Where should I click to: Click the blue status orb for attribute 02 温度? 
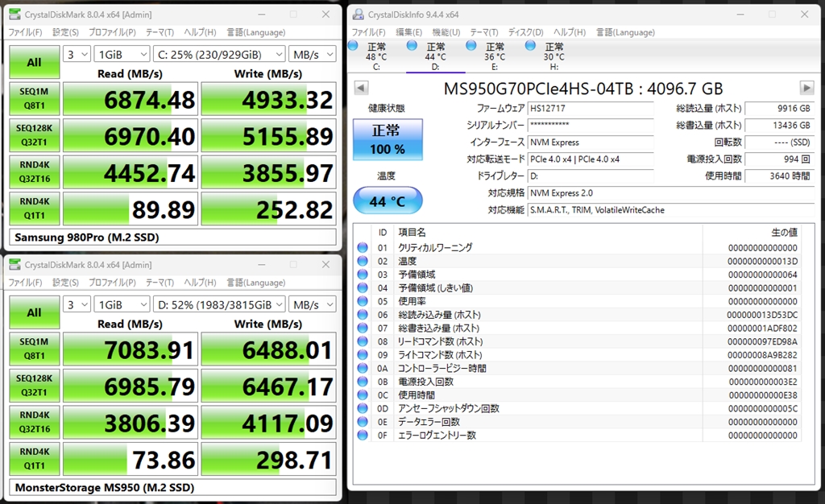tap(363, 261)
